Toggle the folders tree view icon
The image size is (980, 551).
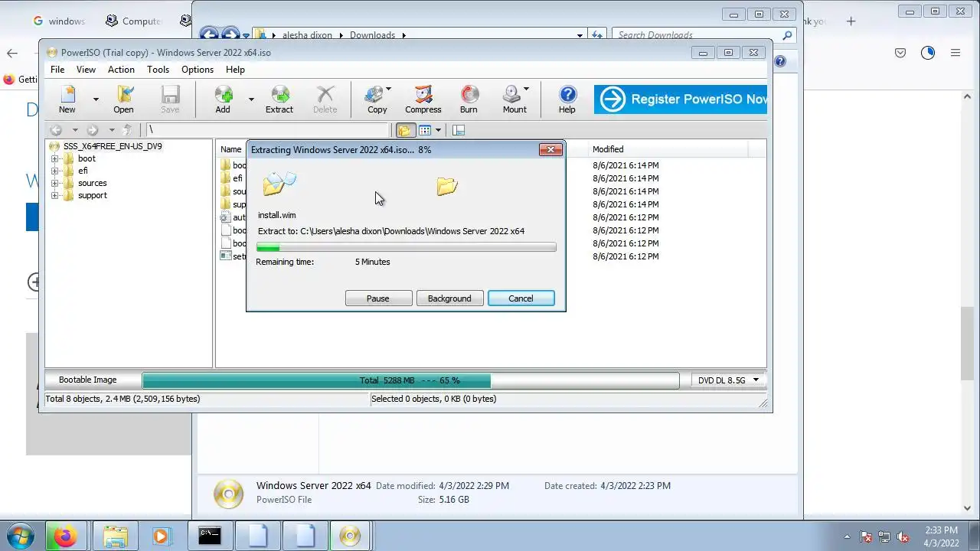pyautogui.click(x=404, y=130)
